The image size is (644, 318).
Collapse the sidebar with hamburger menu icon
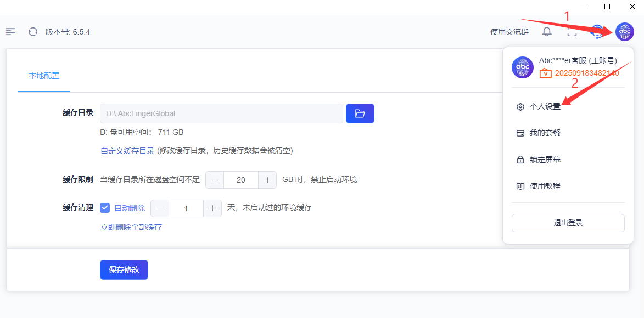tap(10, 32)
